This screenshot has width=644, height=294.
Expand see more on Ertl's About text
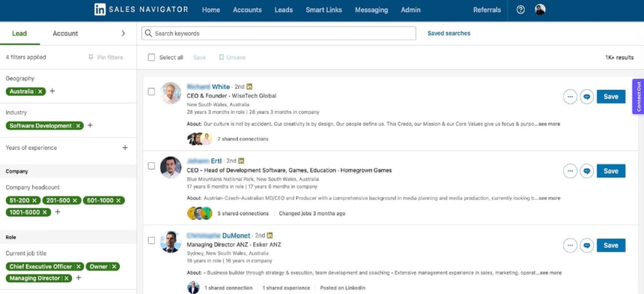549,198
